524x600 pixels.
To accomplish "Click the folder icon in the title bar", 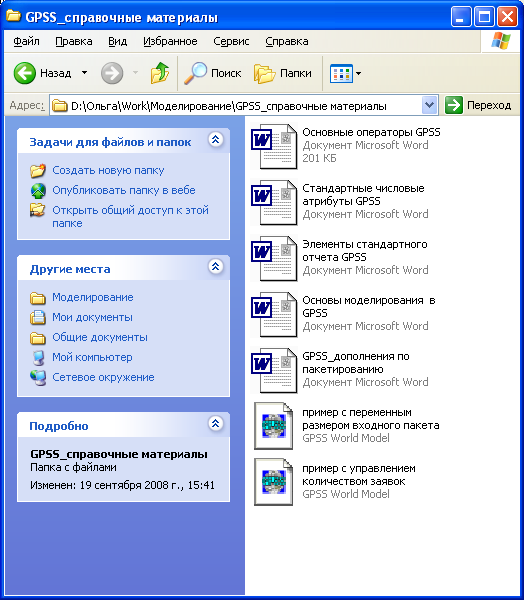I will pyautogui.click(x=13, y=16).
